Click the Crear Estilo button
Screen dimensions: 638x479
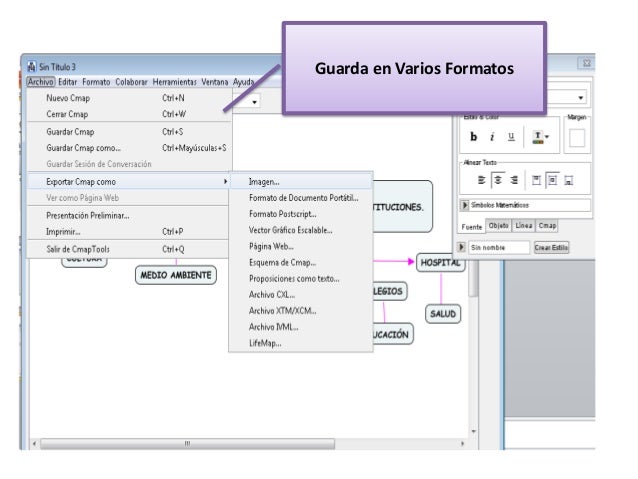click(x=551, y=247)
